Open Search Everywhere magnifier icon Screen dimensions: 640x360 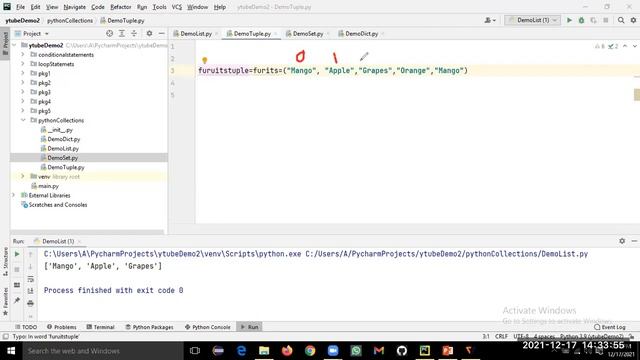tap(621, 20)
